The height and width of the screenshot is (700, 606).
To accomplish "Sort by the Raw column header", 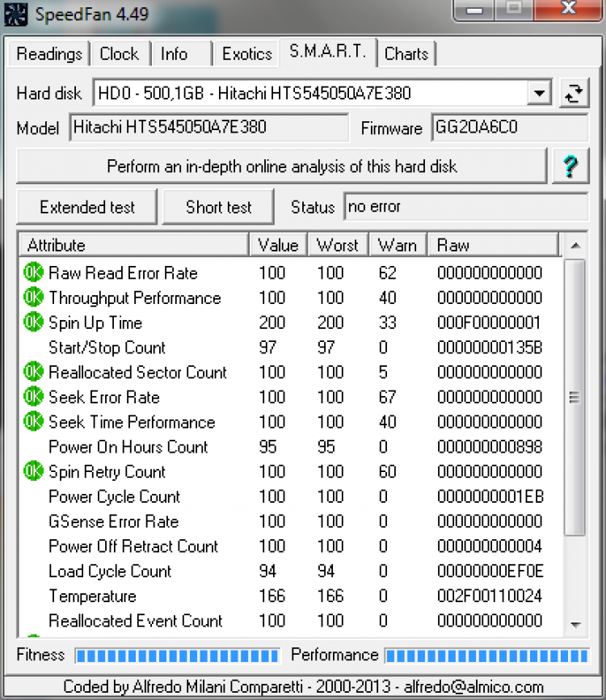I will click(493, 245).
